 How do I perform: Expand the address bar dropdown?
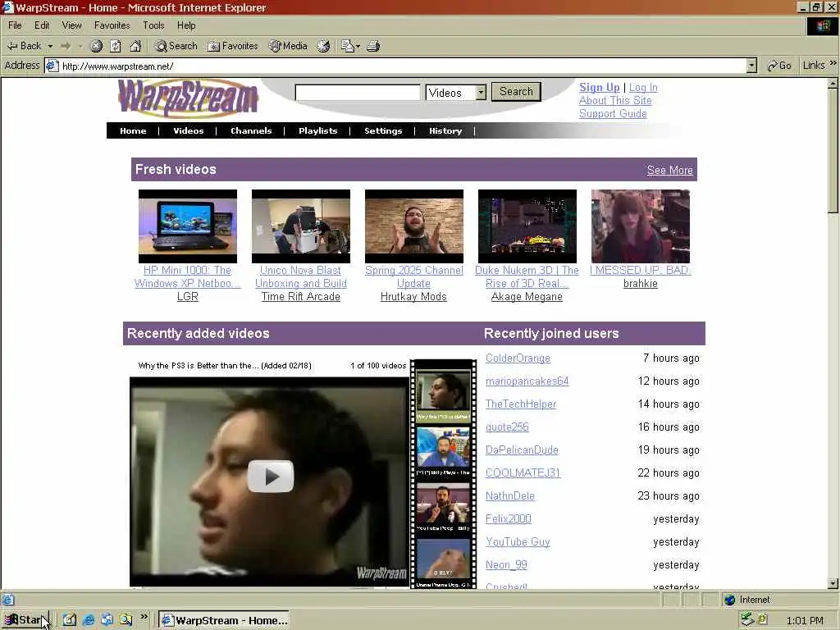click(751, 66)
